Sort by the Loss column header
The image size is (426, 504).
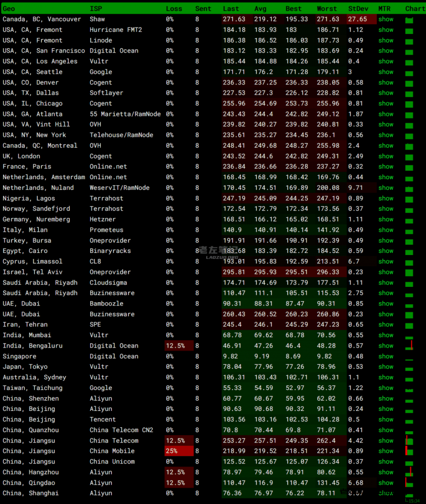(x=174, y=8)
